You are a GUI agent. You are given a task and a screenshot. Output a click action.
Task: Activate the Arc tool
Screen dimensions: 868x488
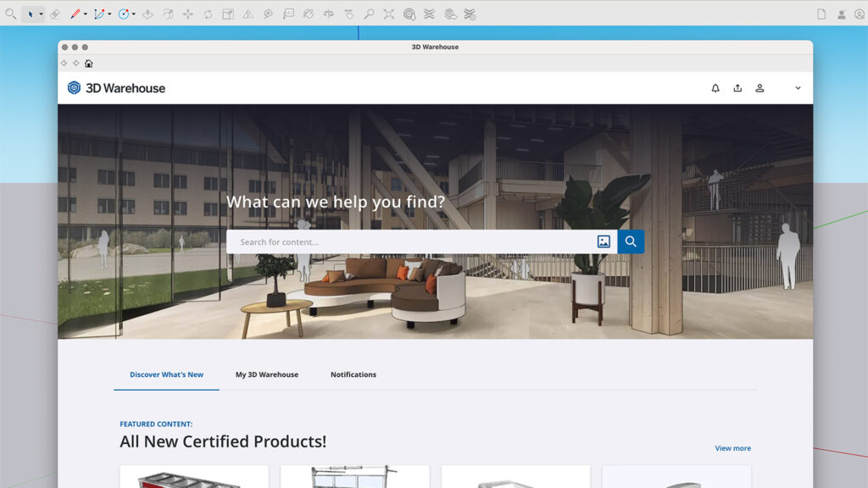pyautogui.click(x=99, y=14)
